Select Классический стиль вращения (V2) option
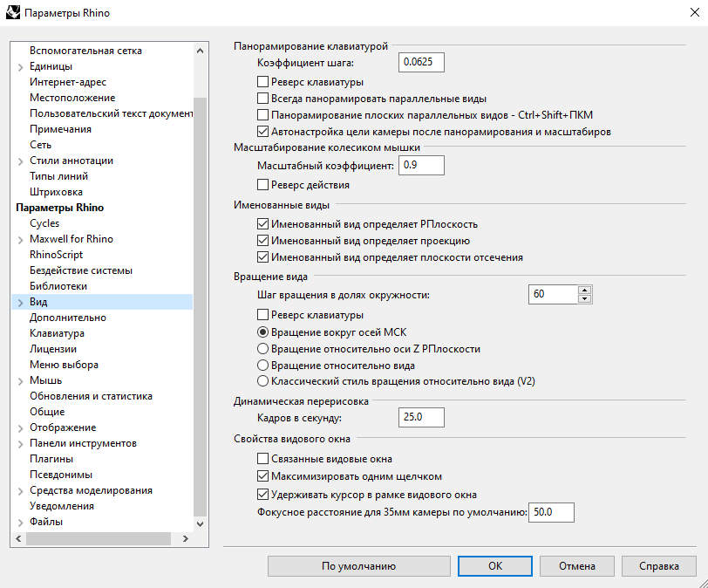Screen dimensions: 708x588 [262, 381]
